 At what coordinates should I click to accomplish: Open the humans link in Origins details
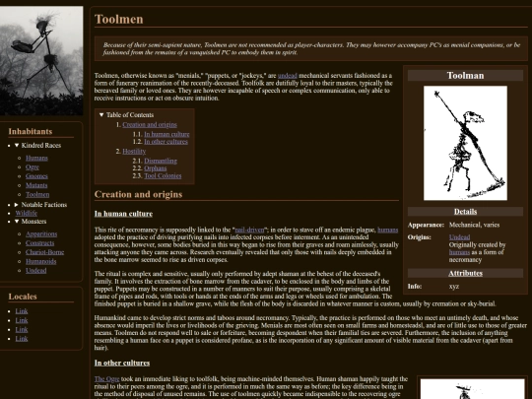click(x=459, y=252)
